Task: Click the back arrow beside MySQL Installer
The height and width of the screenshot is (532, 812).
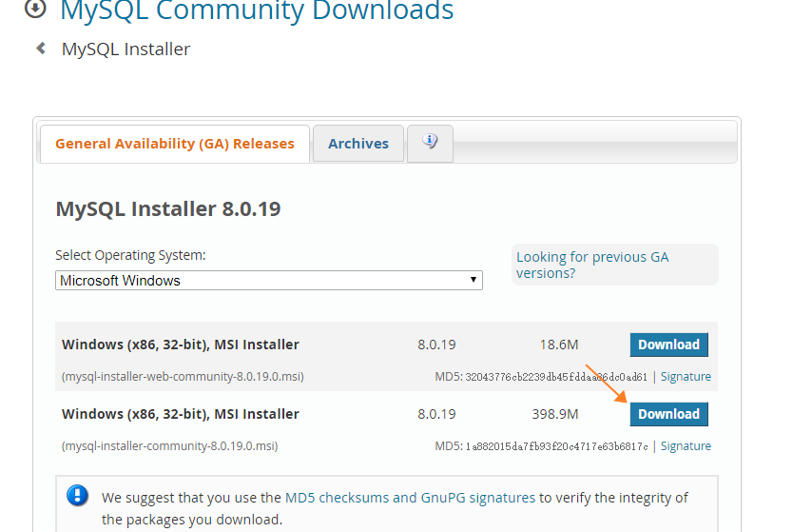Action: click(x=41, y=49)
